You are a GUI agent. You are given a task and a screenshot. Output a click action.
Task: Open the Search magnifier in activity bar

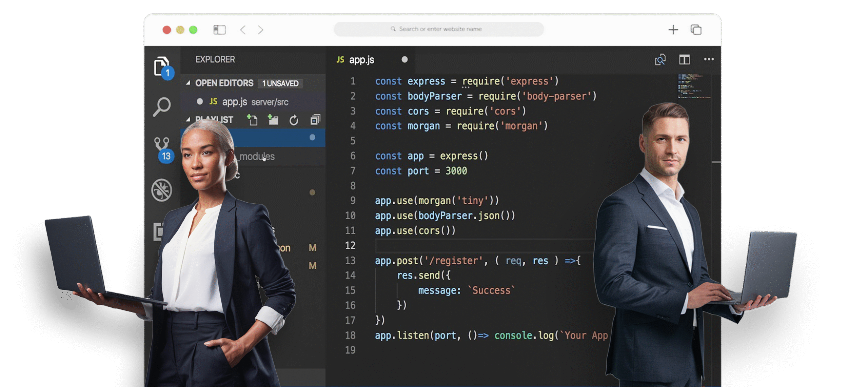(162, 107)
